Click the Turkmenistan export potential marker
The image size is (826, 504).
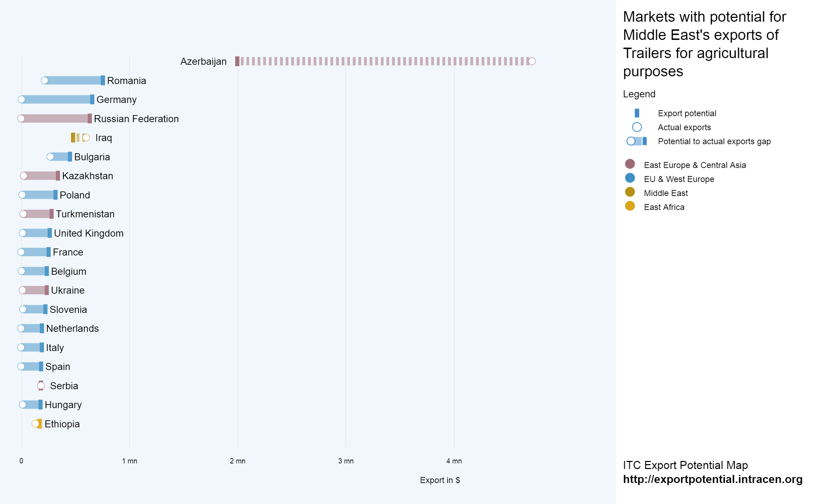coord(51,214)
